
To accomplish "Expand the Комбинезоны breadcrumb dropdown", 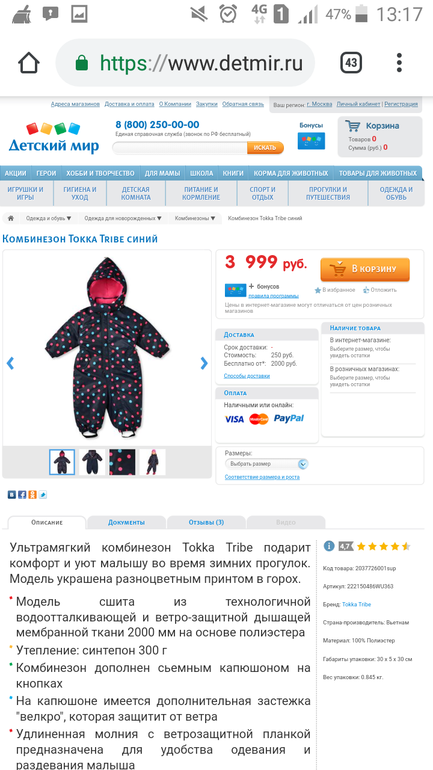I will pyautogui.click(x=195, y=218).
